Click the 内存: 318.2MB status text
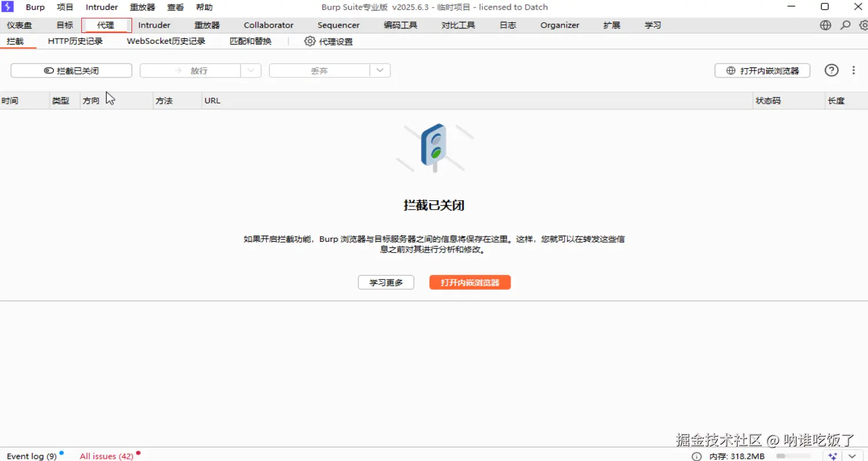This screenshot has width=868, height=461. 737,456
